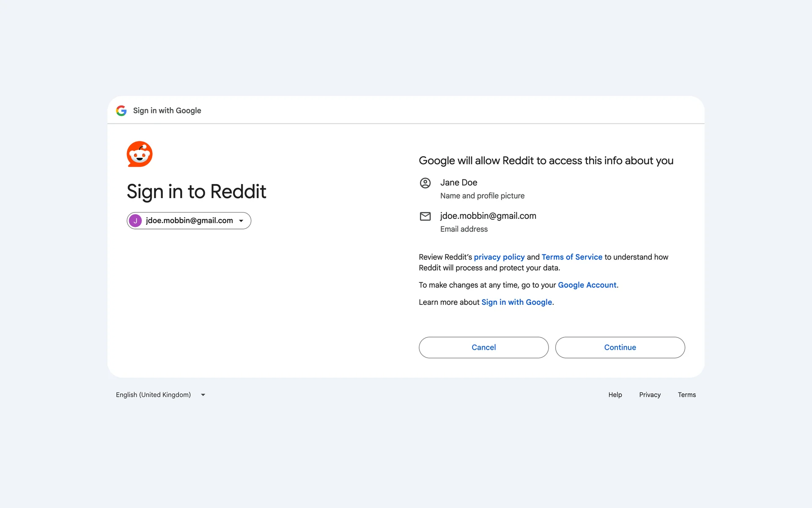This screenshot has height=508, width=812.
Task: Open Reddit's privacy policy link
Action: 499,257
